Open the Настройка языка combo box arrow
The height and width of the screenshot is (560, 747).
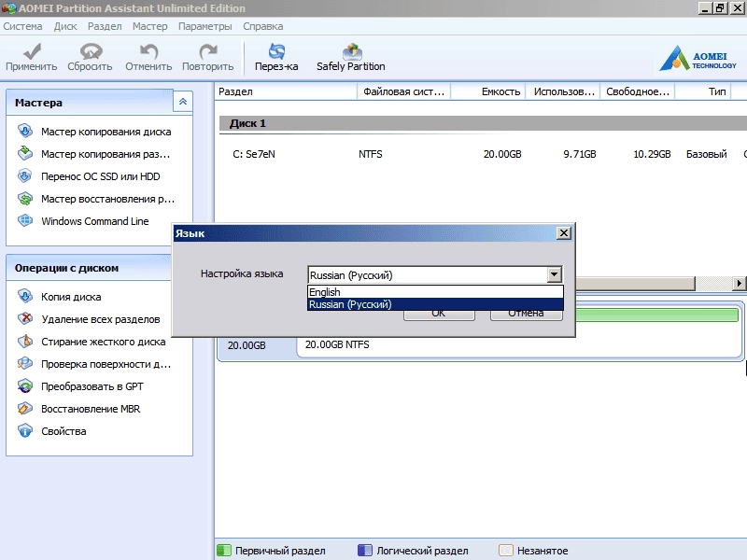554,274
